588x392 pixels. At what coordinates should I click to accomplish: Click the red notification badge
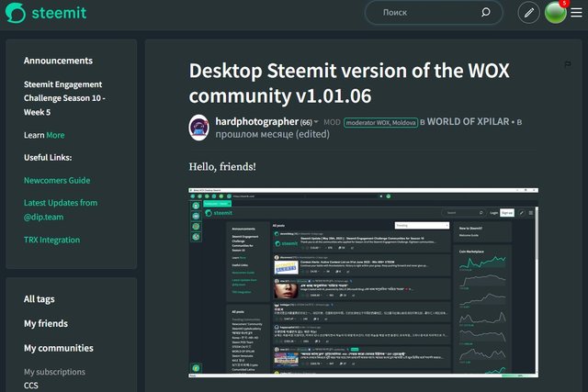click(564, 3)
